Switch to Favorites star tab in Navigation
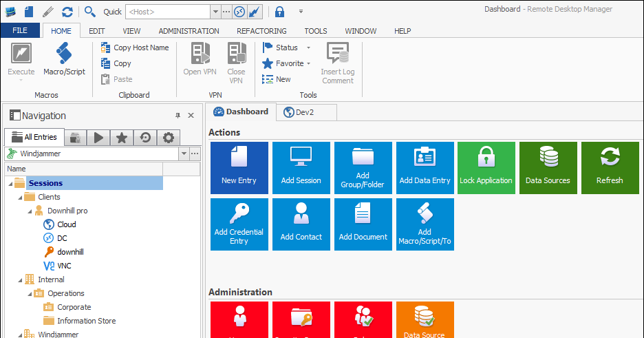Screen dimensions: 644x338 (x=122, y=138)
